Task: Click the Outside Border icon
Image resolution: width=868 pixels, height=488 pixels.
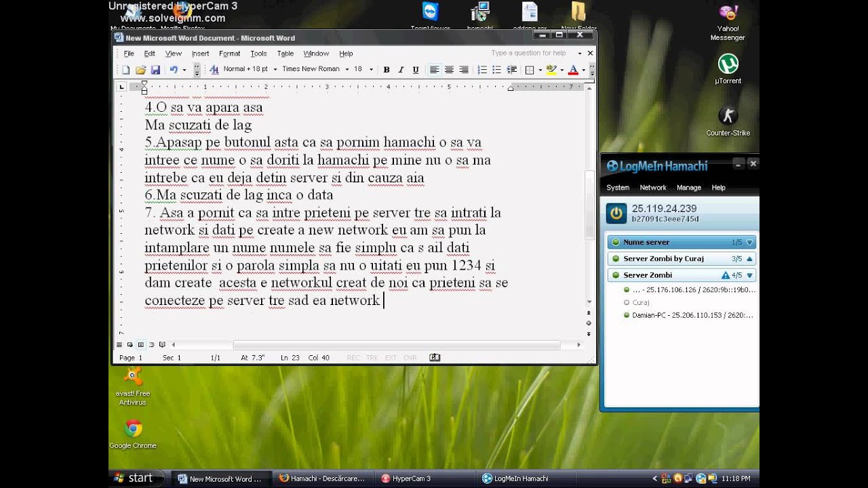Action: pos(530,70)
